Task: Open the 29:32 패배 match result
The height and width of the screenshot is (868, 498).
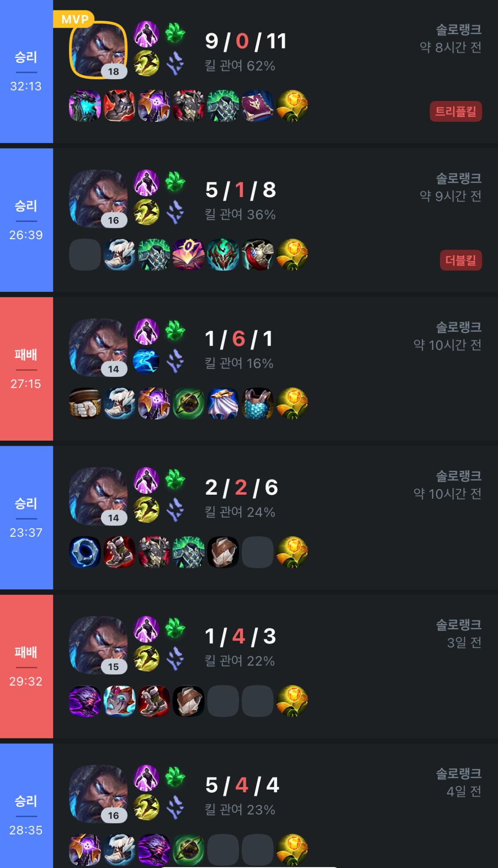Action: [26, 667]
